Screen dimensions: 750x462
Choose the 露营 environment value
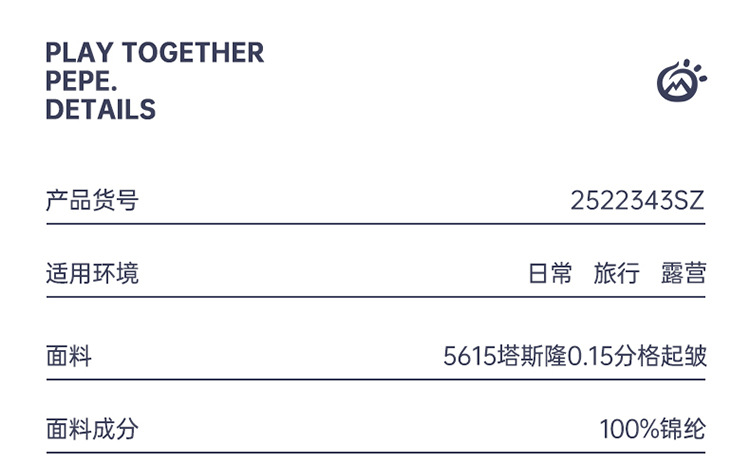click(x=684, y=273)
